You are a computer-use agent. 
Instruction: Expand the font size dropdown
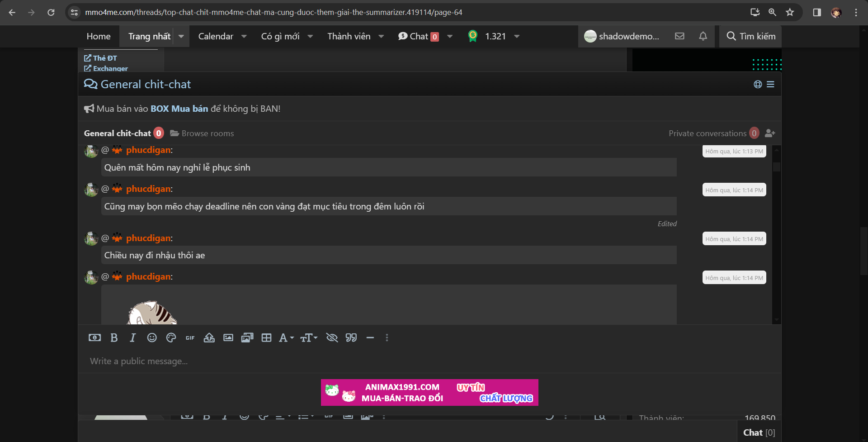click(309, 338)
